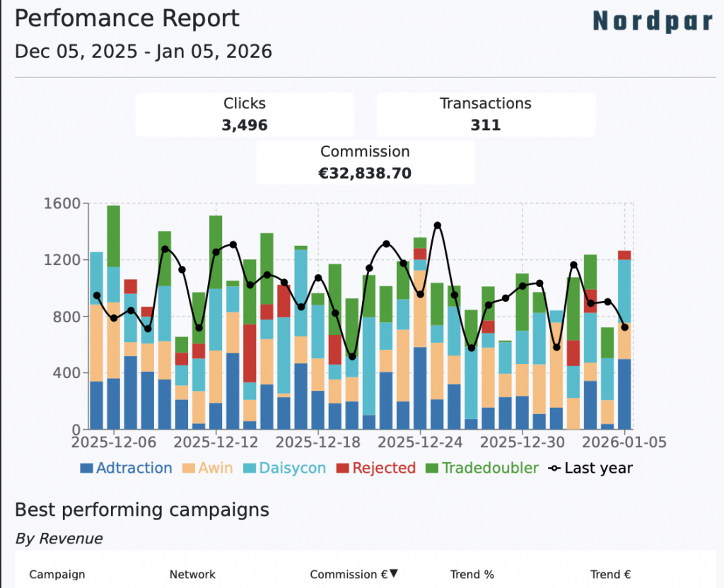Click the last year peak point near 2025-12-24

tap(438, 225)
